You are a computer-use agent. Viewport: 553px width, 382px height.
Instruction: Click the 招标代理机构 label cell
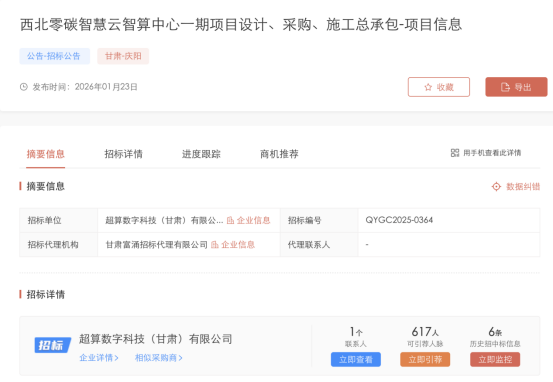pos(59,244)
